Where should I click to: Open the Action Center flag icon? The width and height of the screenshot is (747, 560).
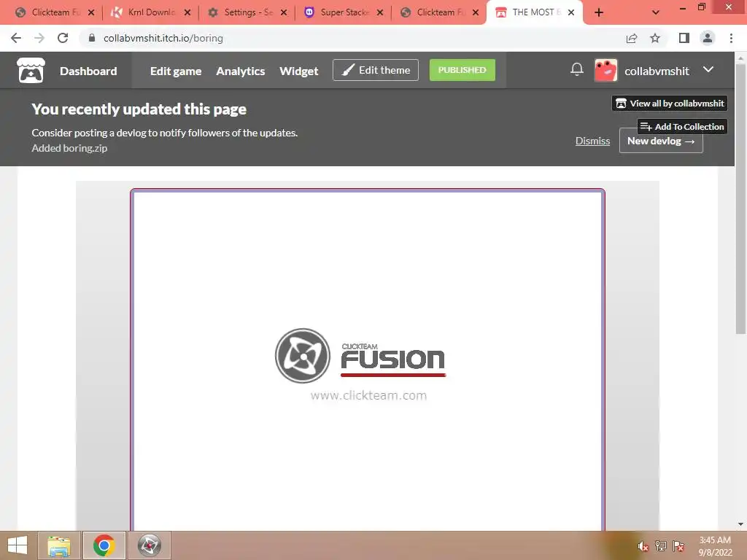coord(678,546)
